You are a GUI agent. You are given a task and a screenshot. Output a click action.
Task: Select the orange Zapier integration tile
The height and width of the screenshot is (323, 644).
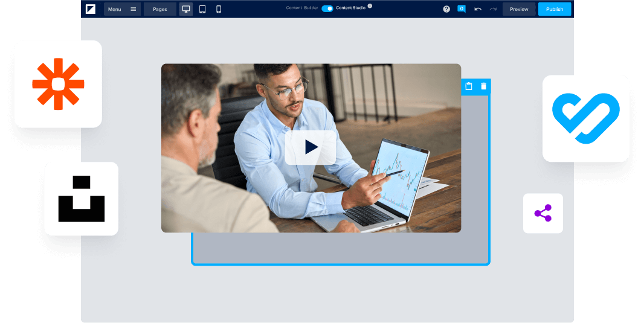58,84
